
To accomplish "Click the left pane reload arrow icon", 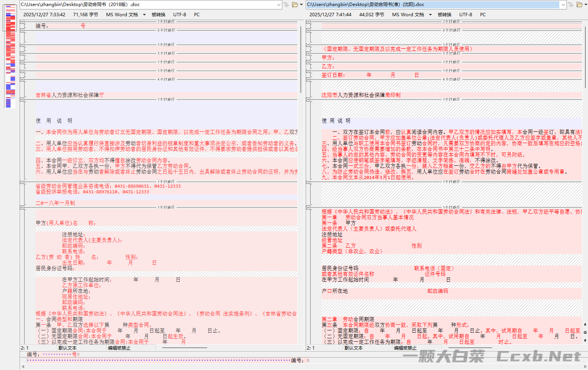I will pyautogui.click(x=286, y=5).
